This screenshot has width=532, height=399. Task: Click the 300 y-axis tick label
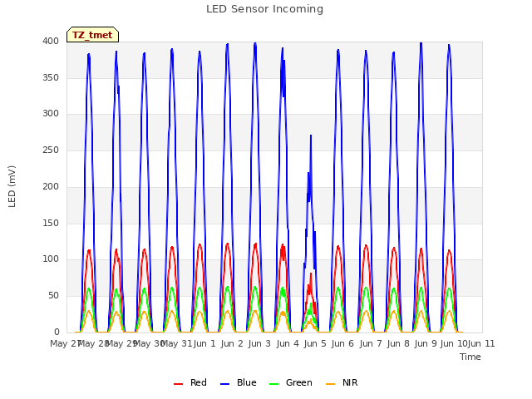(x=51, y=114)
